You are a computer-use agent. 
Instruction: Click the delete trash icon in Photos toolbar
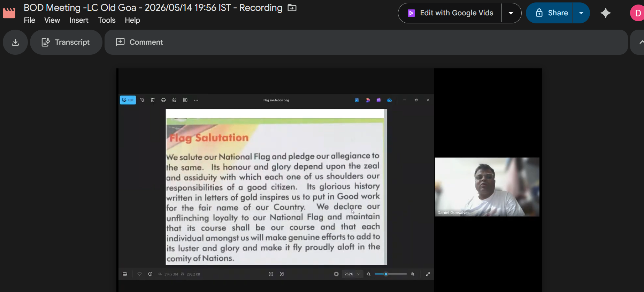point(153,100)
